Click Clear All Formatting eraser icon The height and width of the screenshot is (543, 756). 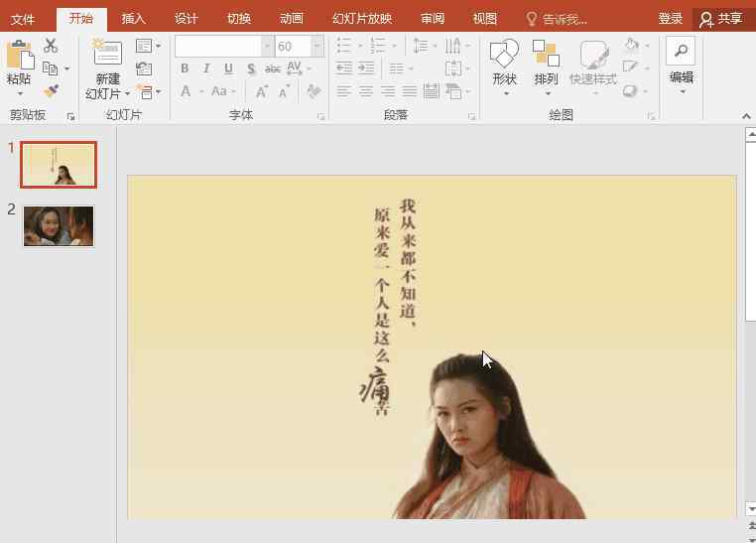pyautogui.click(x=314, y=90)
